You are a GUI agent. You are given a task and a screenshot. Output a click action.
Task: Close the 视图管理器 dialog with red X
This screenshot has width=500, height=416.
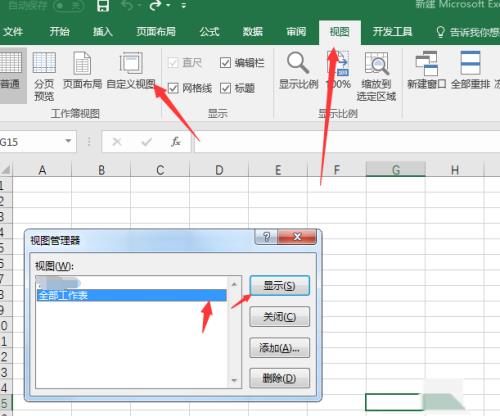(x=297, y=237)
